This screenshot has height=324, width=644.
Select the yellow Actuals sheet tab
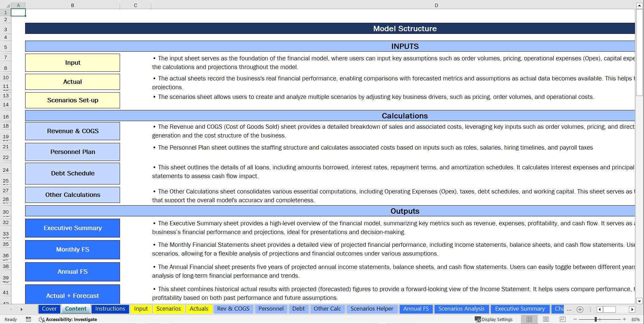(x=199, y=309)
